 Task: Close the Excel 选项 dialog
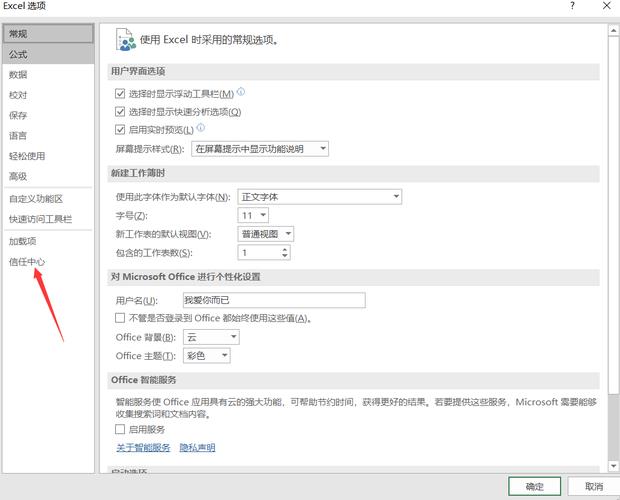(605, 7)
